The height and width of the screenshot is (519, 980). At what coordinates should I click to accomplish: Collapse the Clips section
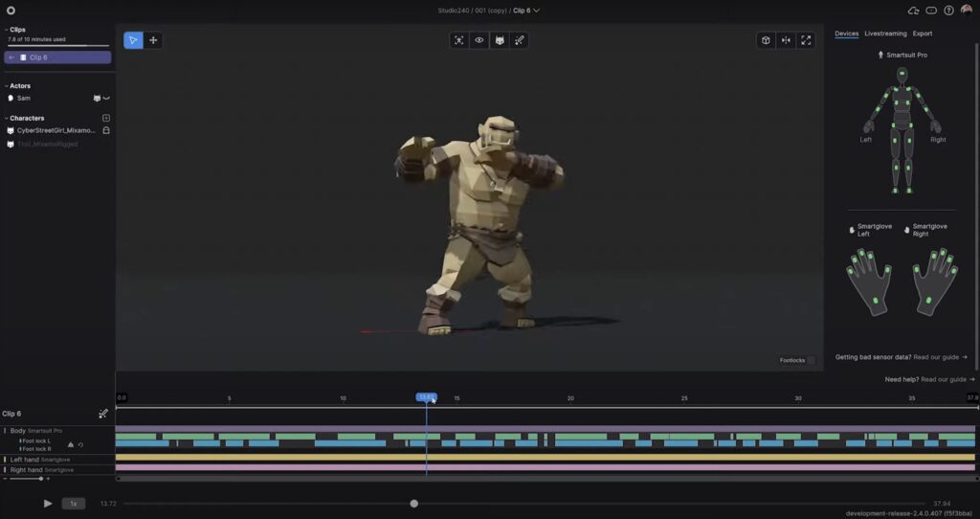click(x=6, y=30)
